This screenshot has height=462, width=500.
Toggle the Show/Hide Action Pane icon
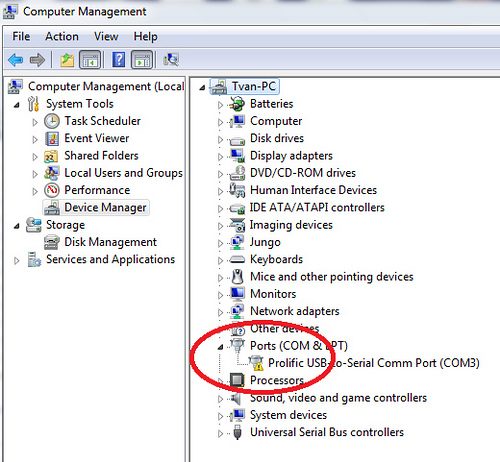(x=142, y=60)
